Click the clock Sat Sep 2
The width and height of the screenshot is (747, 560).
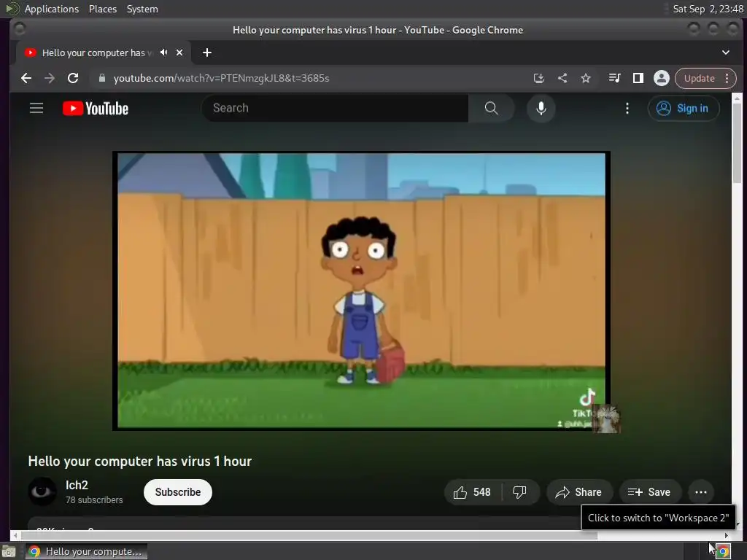click(x=708, y=9)
